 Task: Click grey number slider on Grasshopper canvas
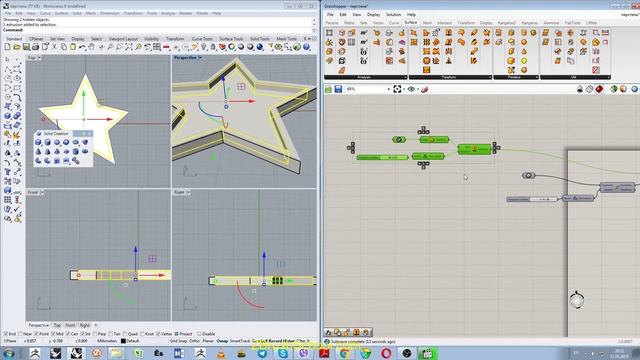pyautogui.click(x=533, y=199)
